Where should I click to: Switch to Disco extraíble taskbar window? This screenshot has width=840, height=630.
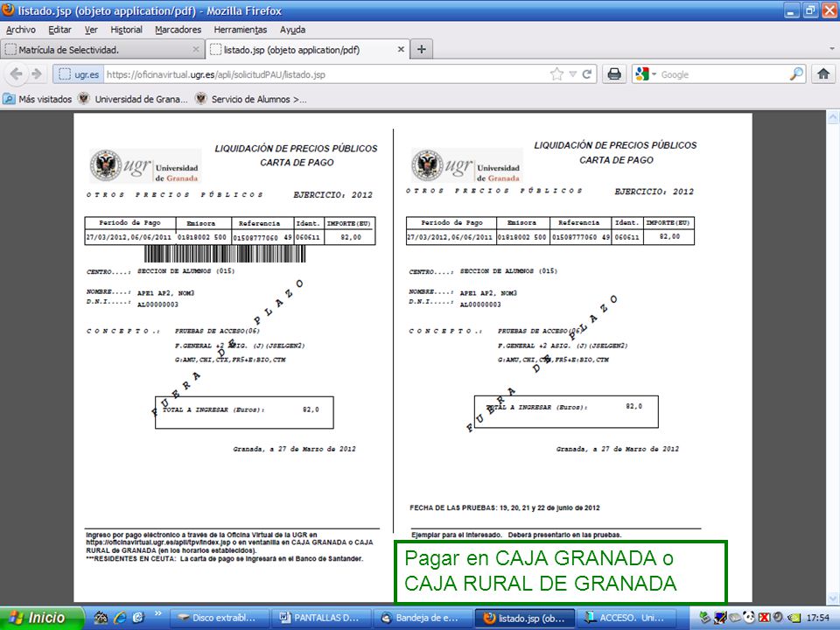coord(219,618)
